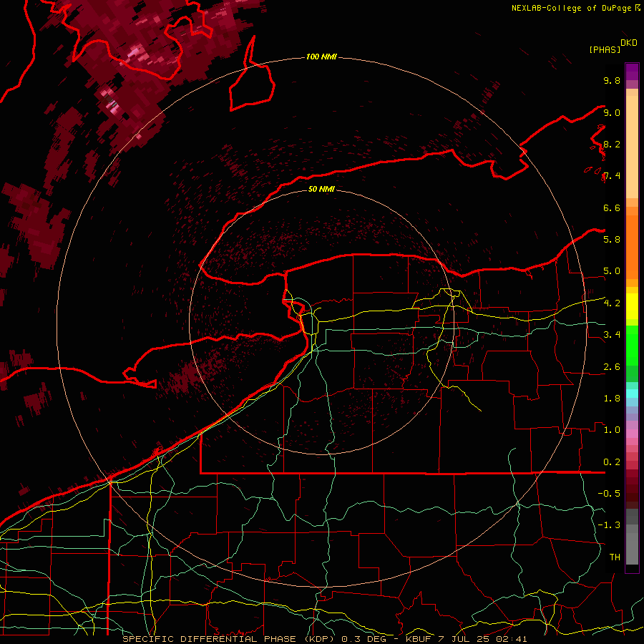Click the KBUF 7 JUL 25 02:41 timestamp text

(466, 639)
